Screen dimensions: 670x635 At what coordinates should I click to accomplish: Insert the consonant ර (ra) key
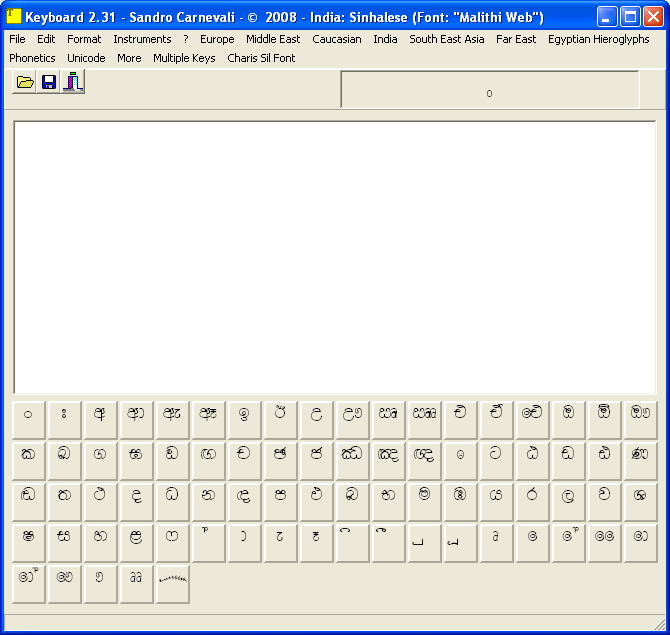[x=532, y=502]
